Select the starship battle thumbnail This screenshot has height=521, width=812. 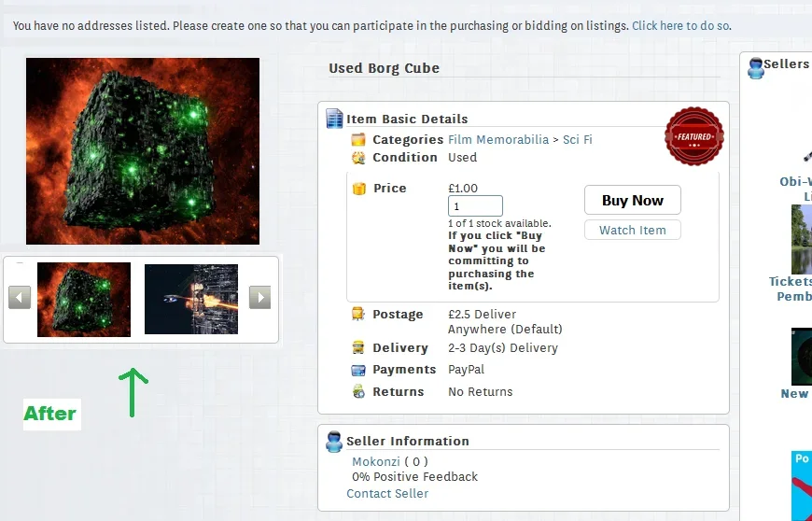click(x=191, y=300)
